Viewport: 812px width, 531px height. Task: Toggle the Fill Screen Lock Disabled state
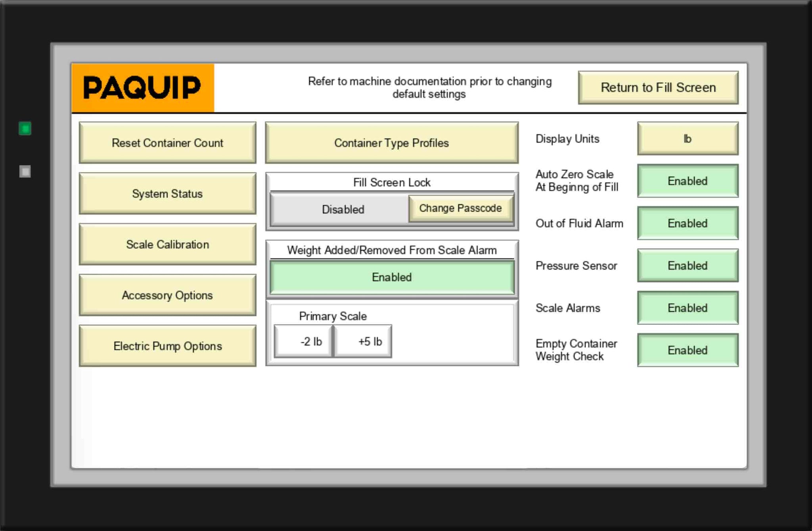342,209
